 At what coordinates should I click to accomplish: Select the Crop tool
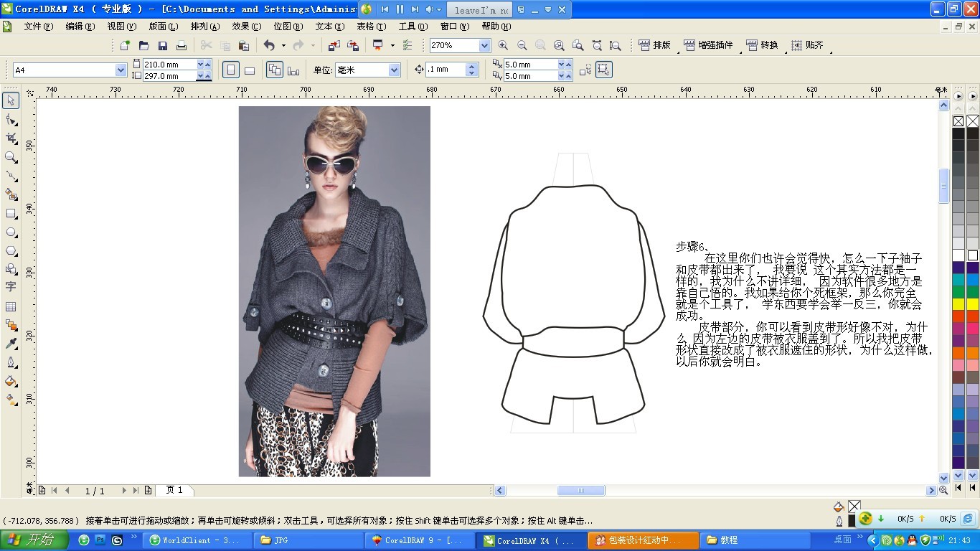coord(11,138)
